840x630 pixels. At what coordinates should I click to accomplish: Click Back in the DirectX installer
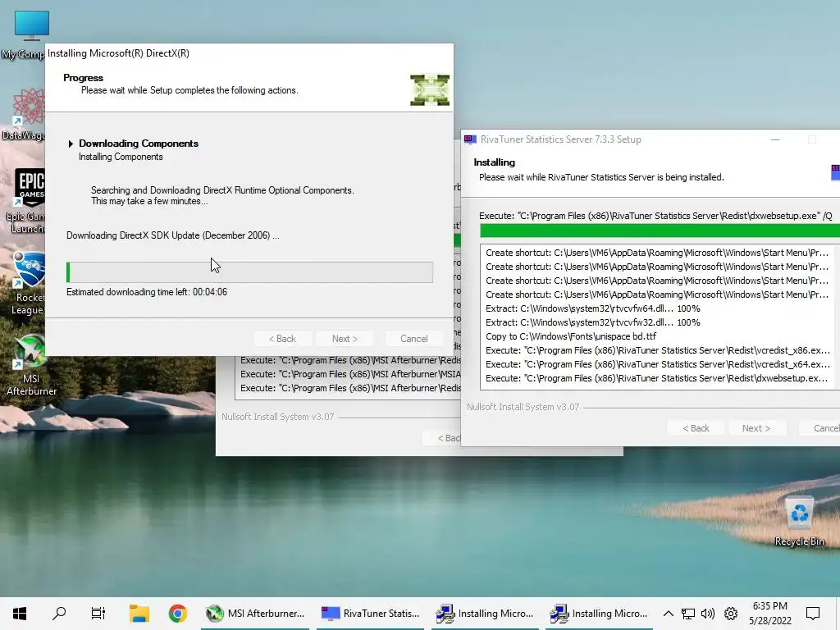(282, 339)
